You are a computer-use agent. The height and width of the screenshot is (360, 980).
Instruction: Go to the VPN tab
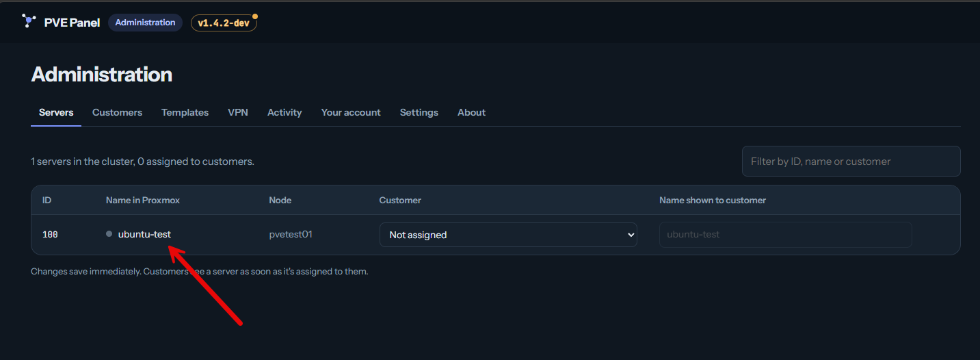coord(238,112)
